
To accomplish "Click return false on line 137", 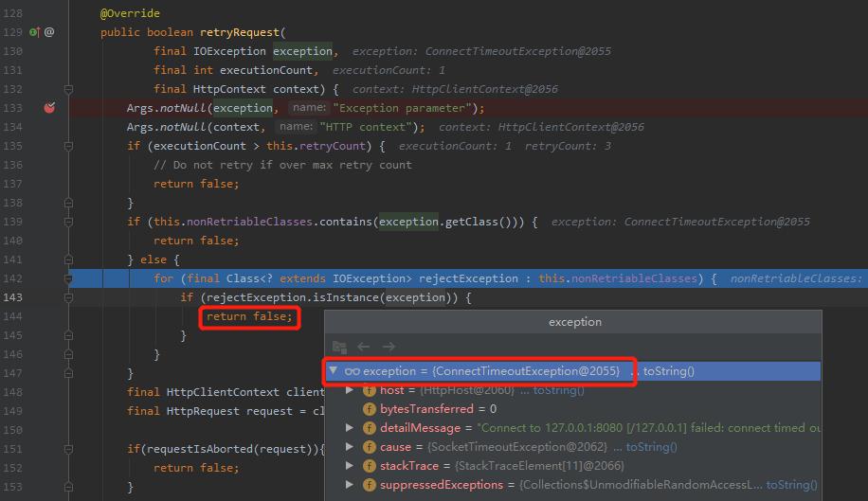I will pos(196,184).
